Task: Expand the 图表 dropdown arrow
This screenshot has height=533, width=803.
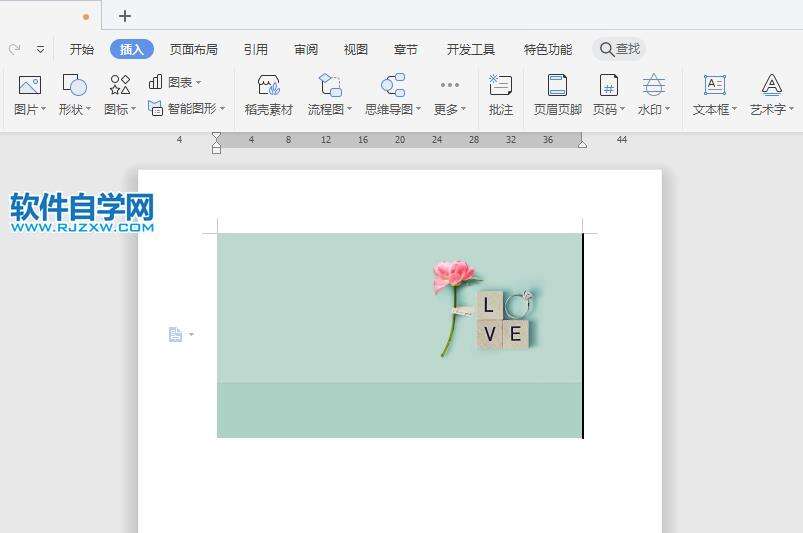Action: tap(198, 82)
